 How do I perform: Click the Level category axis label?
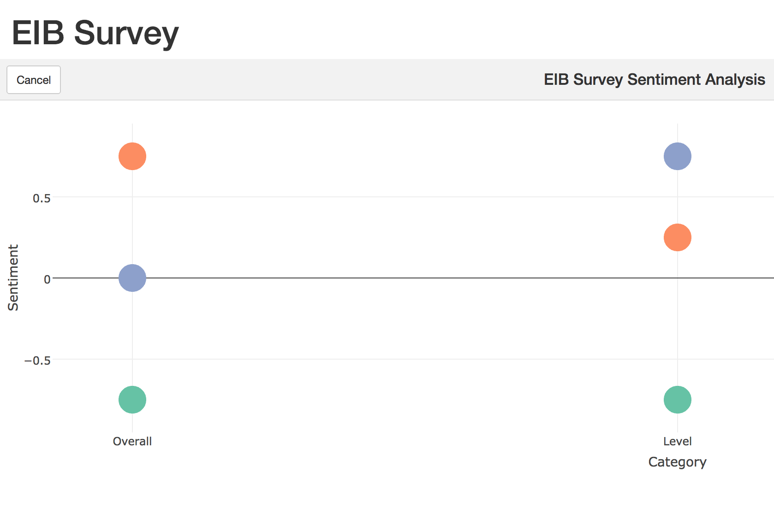678,441
